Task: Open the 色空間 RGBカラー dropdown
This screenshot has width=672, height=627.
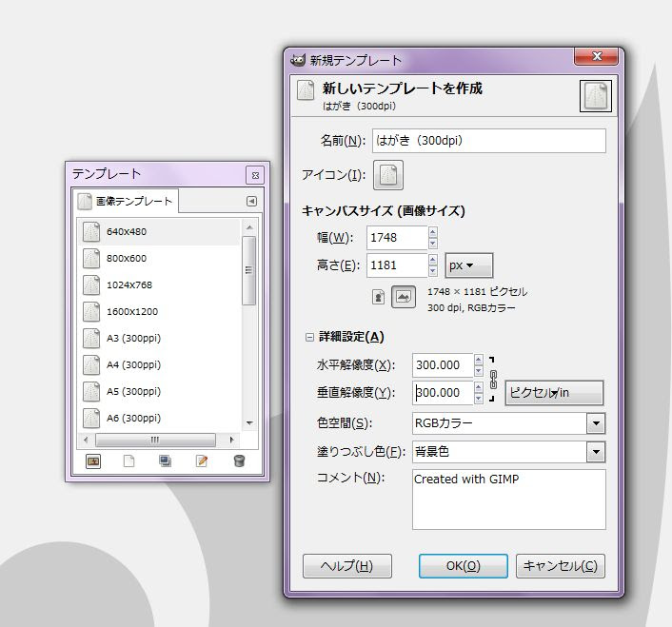Action: pos(596,423)
